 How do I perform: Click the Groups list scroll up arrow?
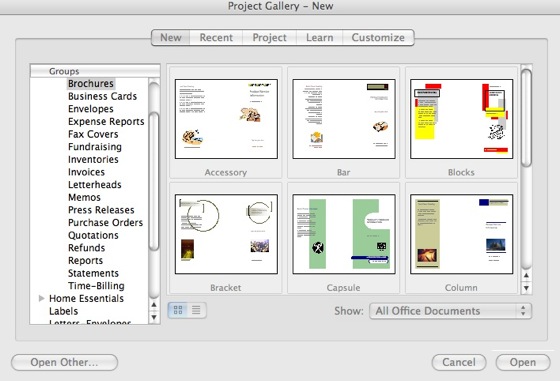coord(154,305)
